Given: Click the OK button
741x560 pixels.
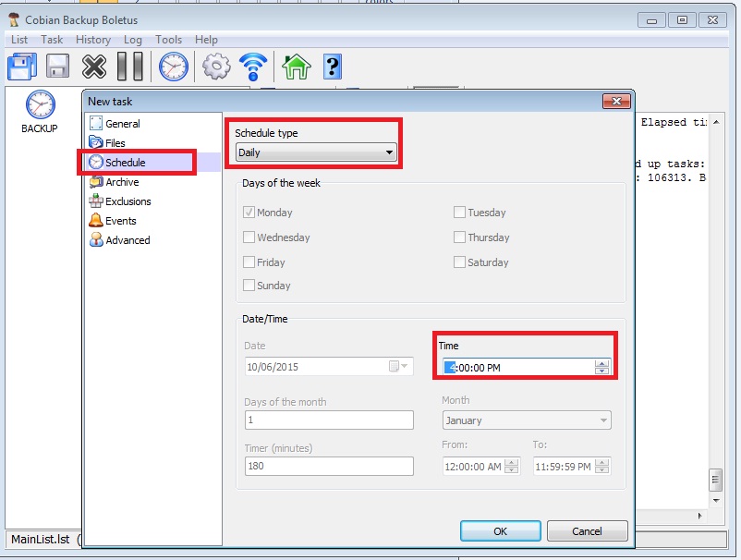Looking at the screenshot, I should tap(500, 531).
